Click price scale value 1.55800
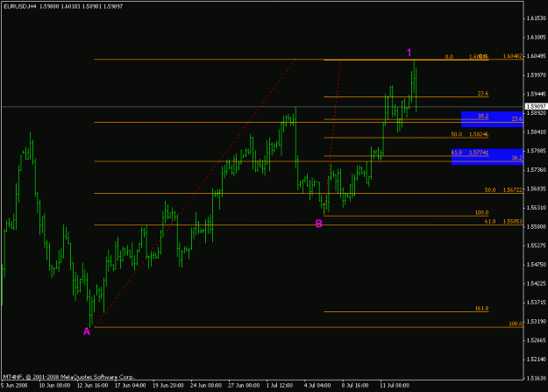The width and height of the screenshot is (548, 392). (536, 226)
